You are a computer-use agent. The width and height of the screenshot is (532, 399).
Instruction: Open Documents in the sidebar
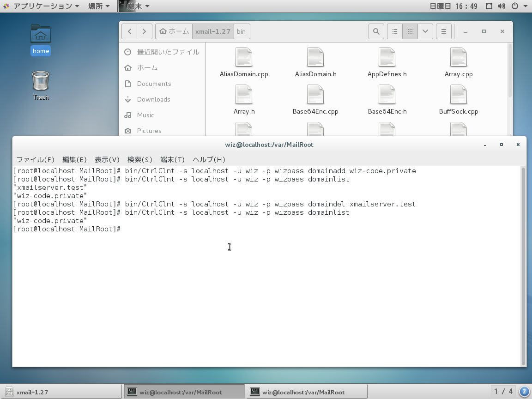(x=162, y=84)
